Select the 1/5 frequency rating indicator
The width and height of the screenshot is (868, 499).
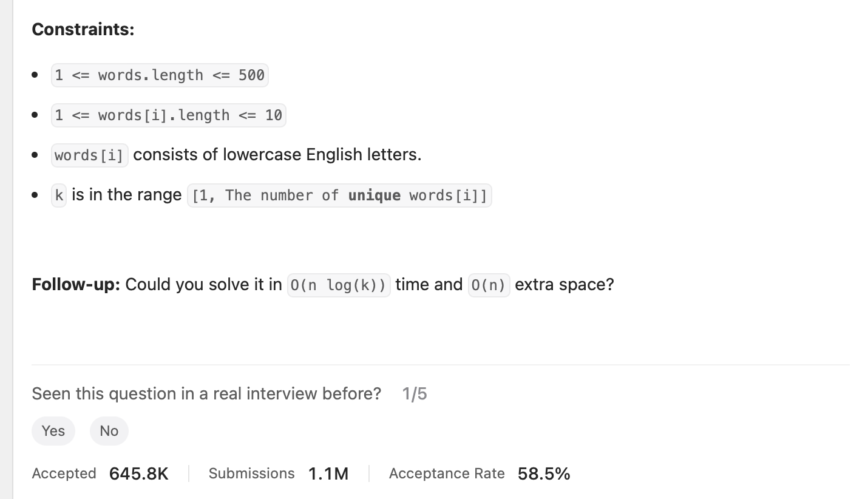(x=415, y=394)
